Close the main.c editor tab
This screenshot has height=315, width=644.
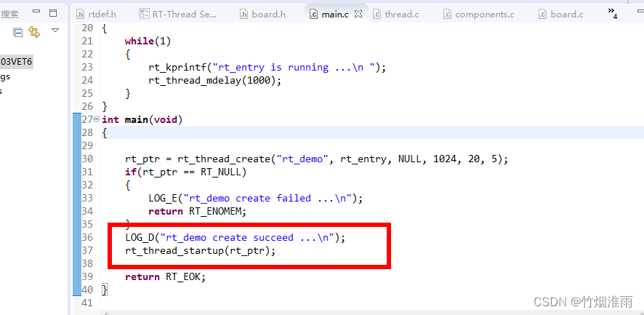coord(358,14)
